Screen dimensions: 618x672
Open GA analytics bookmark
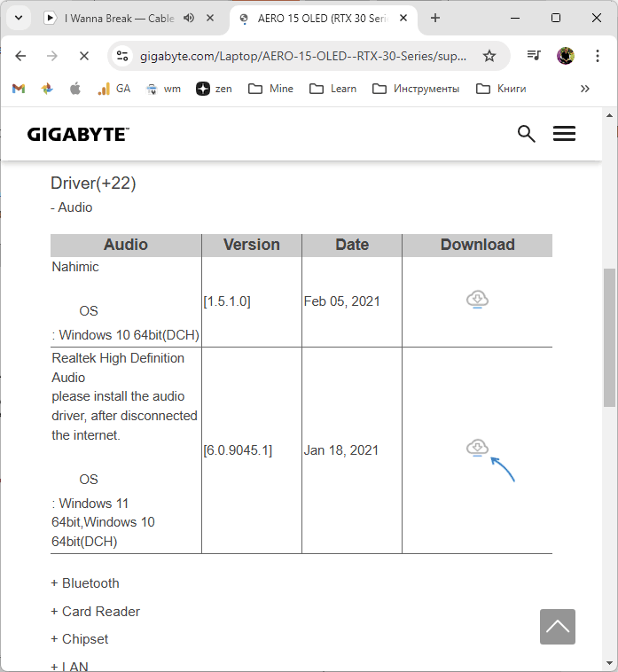pyautogui.click(x=113, y=89)
